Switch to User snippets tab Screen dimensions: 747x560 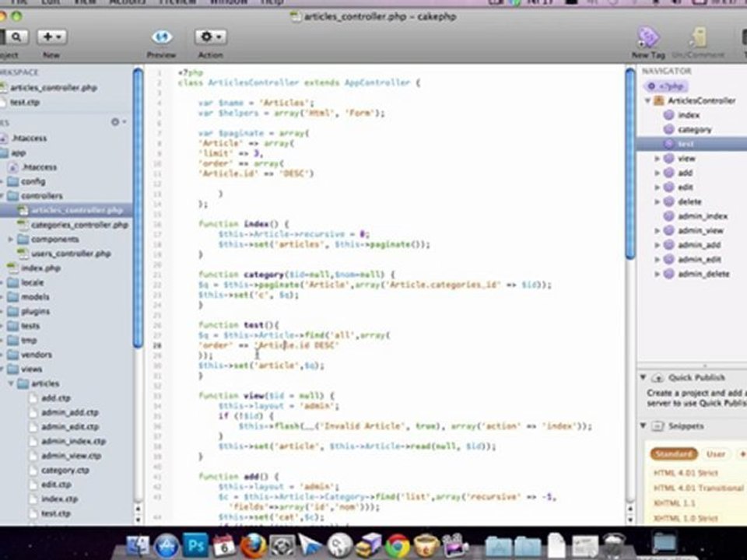pos(716,453)
